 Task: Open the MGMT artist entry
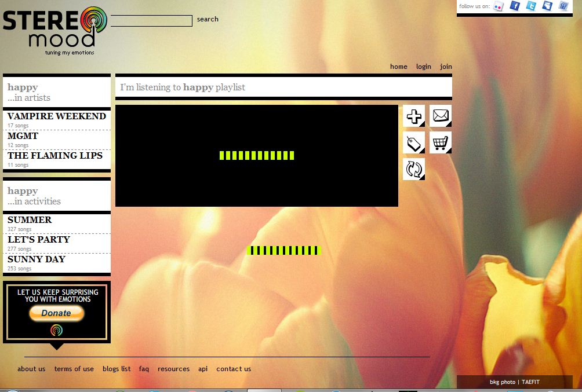[23, 136]
